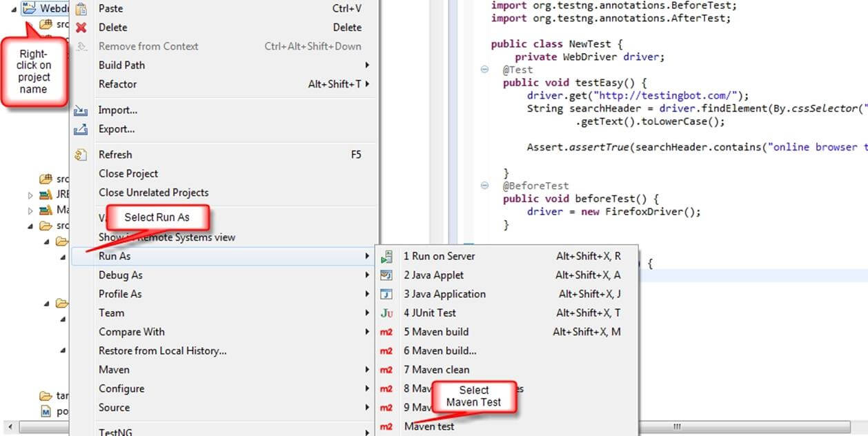The image size is (868, 436).
Task: Click the m2 icon beside Maven clean
Action: coord(386,370)
